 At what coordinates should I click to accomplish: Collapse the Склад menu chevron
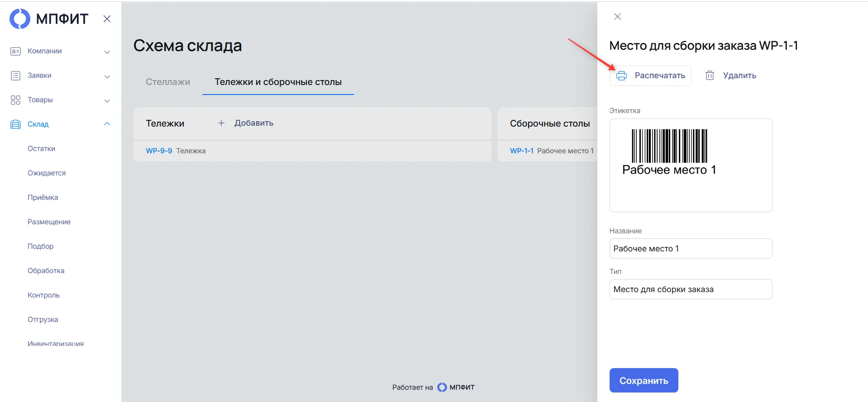107,124
